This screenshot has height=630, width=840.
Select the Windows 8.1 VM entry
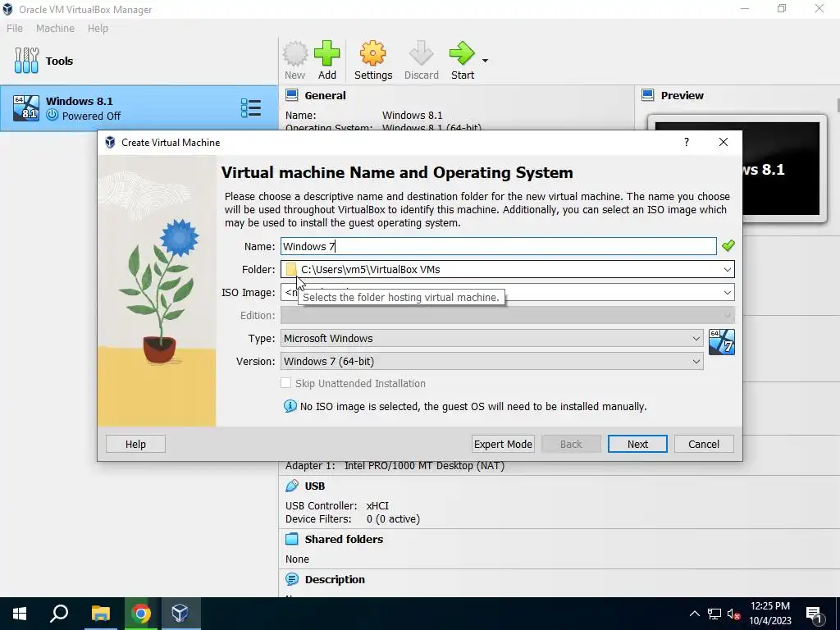click(x=139, y=107)
